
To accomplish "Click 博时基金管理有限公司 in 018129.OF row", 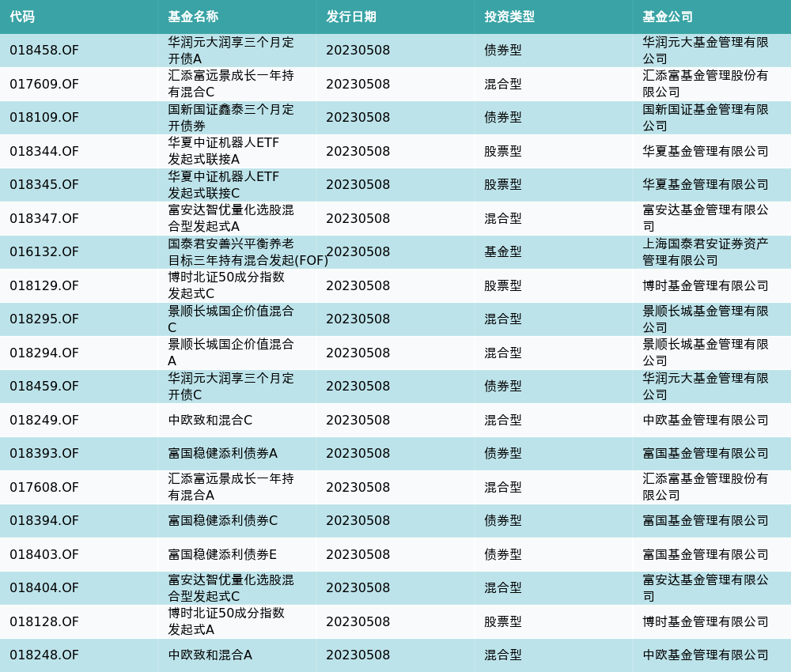I will [x=706, y=285].
